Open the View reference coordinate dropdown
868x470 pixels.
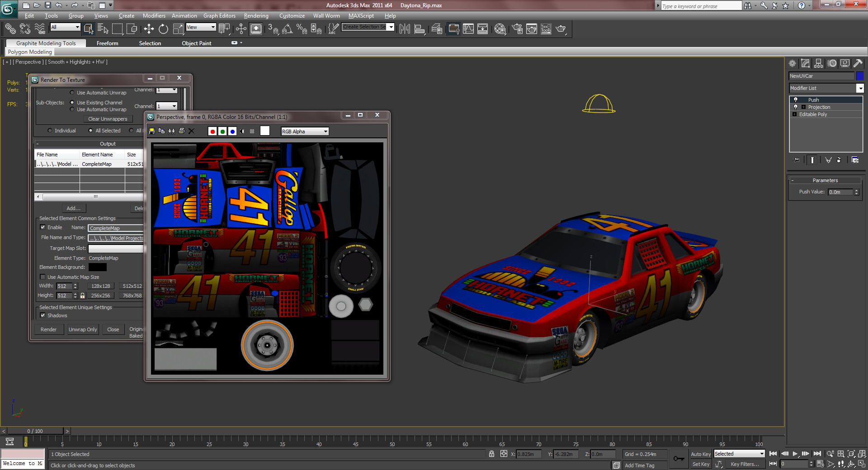[x=201, y=27]
